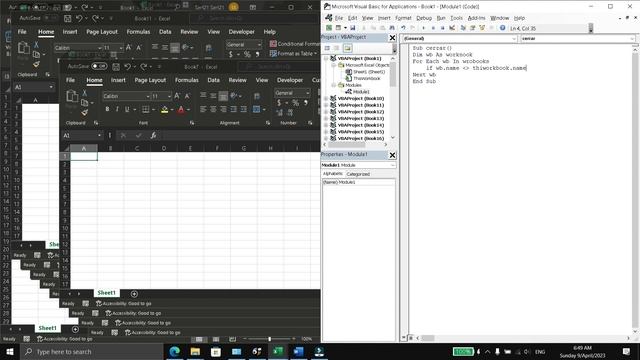Viewport: 640px width, 360px height.
Task: Toggle Underline in front Excel ribbon
Action: tap(127, 109)
